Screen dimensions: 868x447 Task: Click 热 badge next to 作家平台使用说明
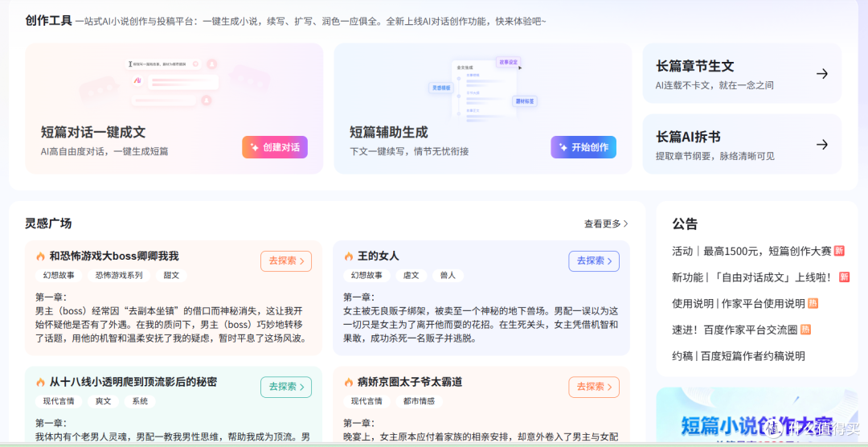pyautogui.click(x=813, y=303)
